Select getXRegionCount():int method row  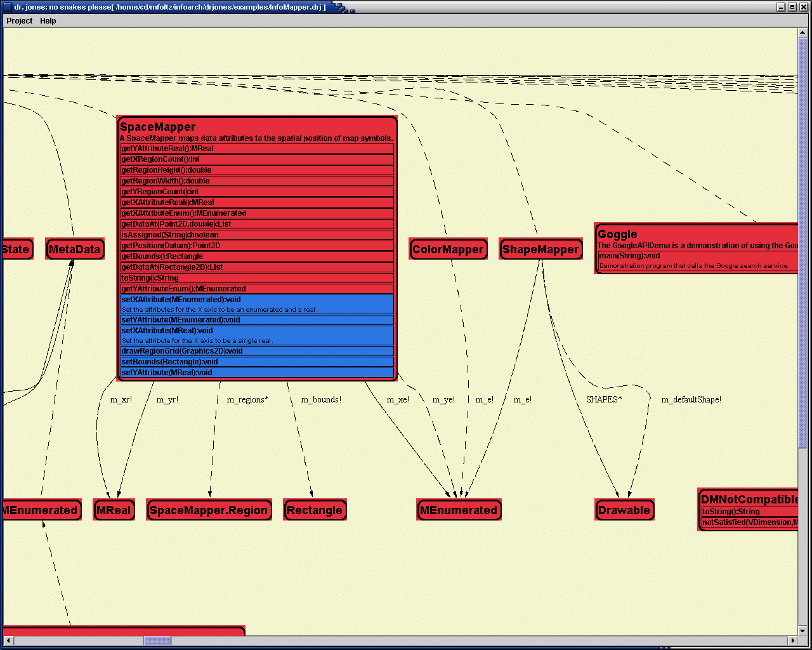(x=257, y=159)
